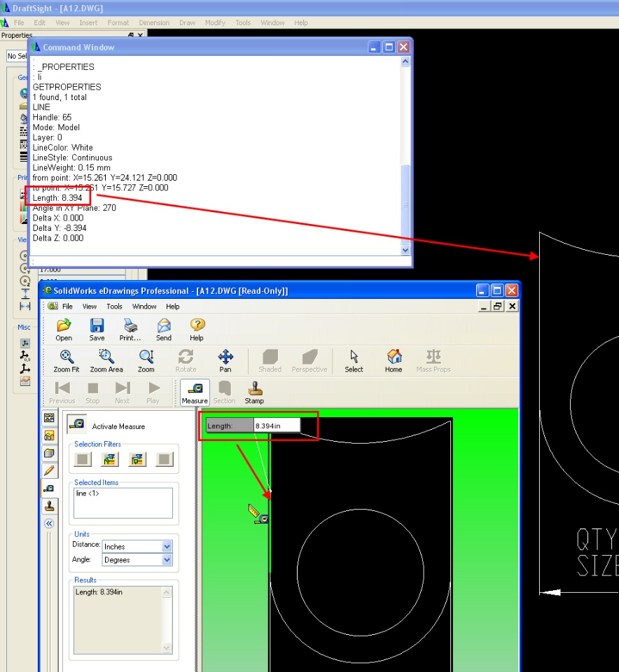This screenshot has height=672, width=619.
Task: Open the pencil Markup tab in eDrawings sidebar
Action: (x=49, y=470)
